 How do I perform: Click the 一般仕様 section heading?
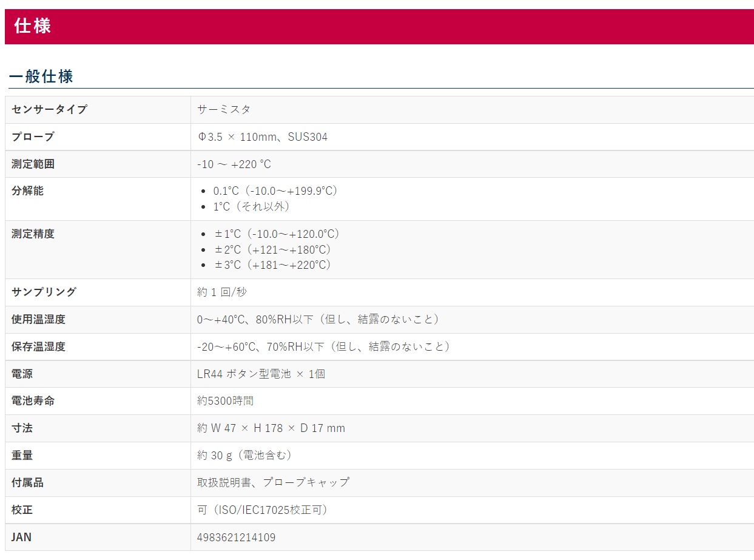(x=41, y=76)
